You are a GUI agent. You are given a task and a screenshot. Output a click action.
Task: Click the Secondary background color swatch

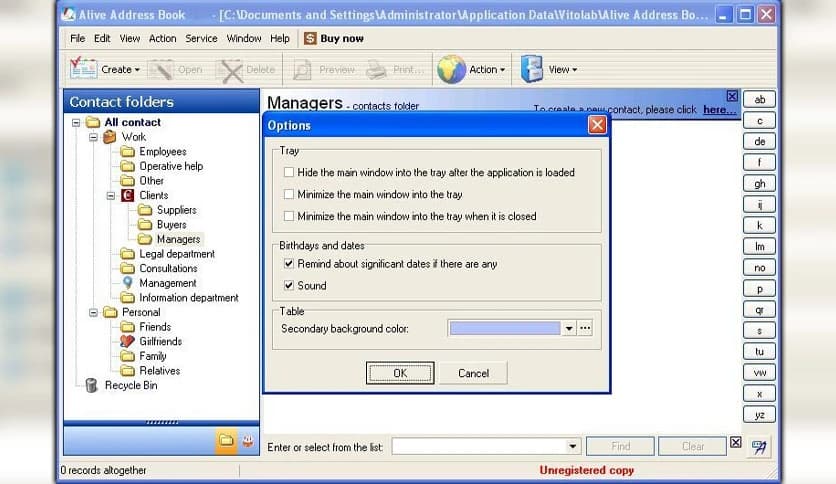pyautogui.click(x=504, y=328)
